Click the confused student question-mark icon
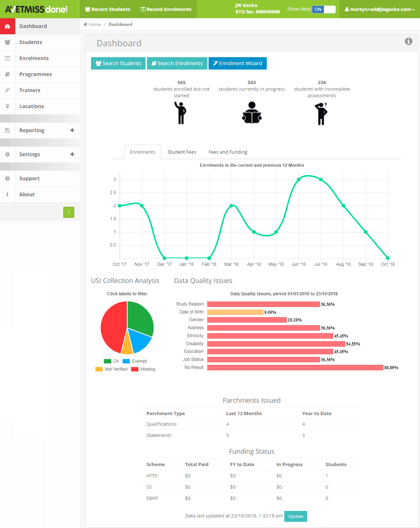420x528 pixels. coord(321,114)
